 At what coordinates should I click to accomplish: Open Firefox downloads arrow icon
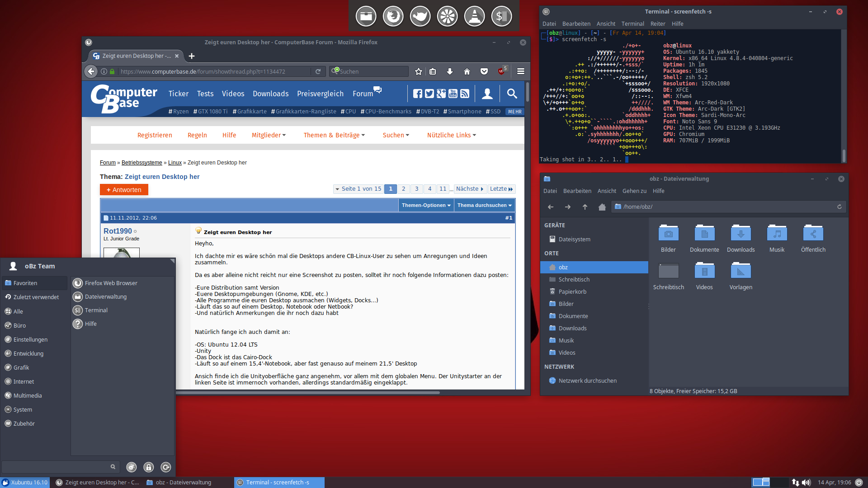(x=449, y=71)
